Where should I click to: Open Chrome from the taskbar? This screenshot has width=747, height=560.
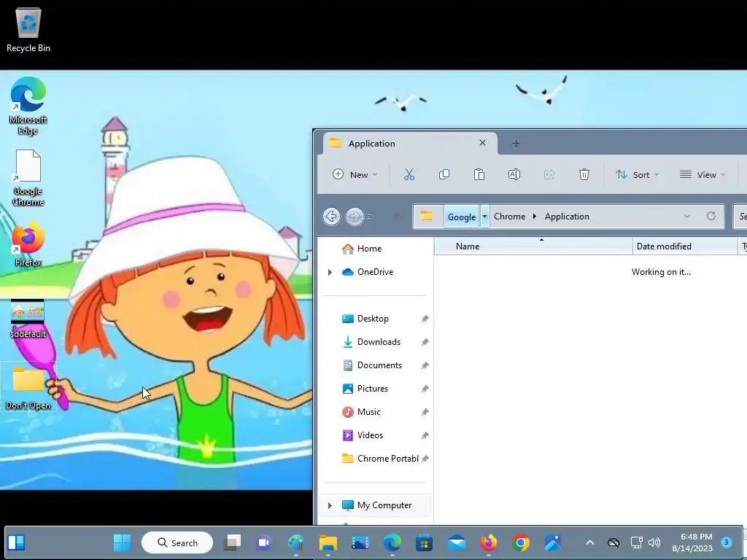[x=521, y=542]
